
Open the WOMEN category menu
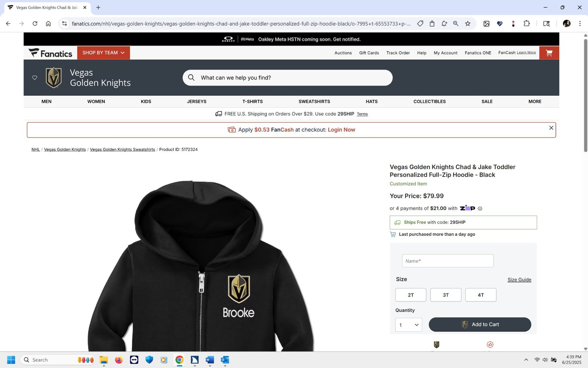pos(96,102)
